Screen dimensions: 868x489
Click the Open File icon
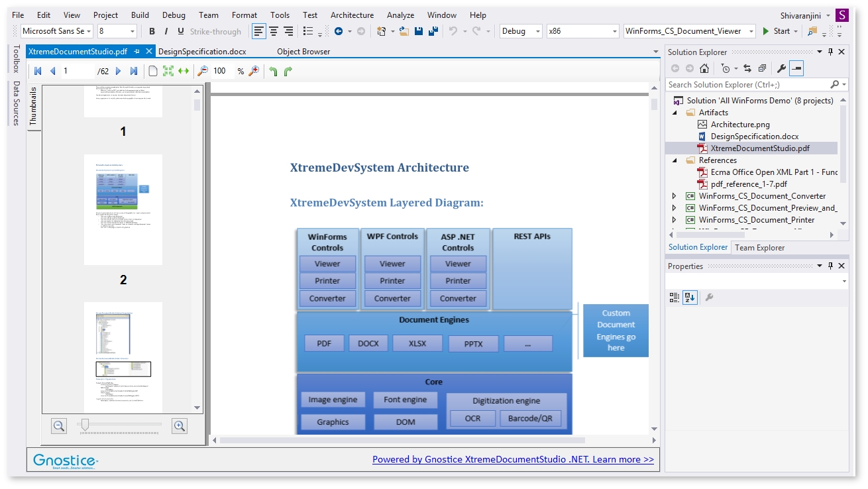tap(404, 31)
